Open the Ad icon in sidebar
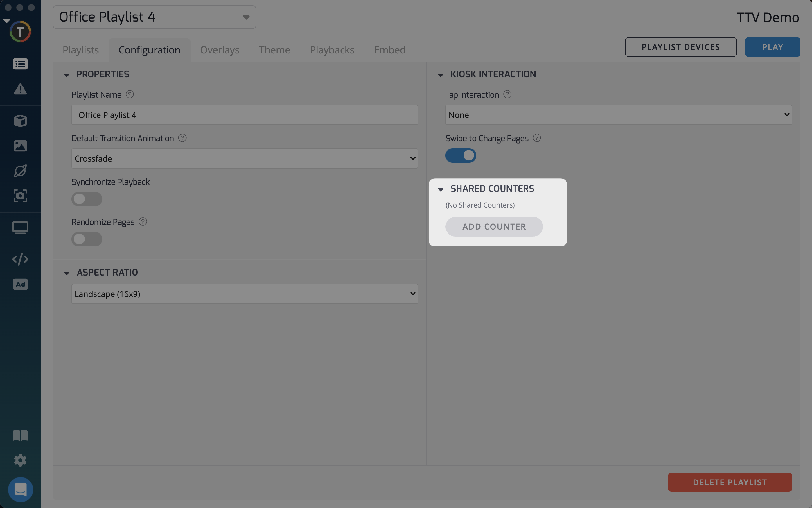This screenshot has width=812, height=508. (20, 284)
